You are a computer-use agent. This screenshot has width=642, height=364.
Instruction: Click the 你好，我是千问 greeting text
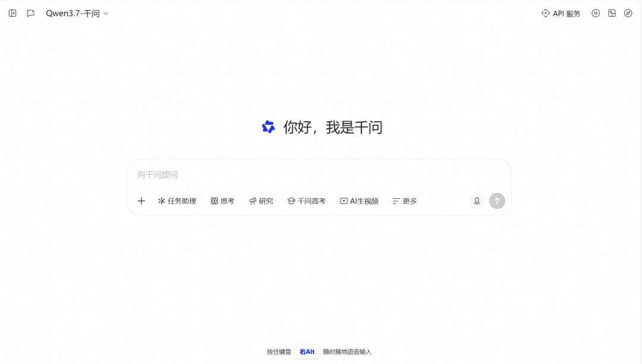point(333,127)
